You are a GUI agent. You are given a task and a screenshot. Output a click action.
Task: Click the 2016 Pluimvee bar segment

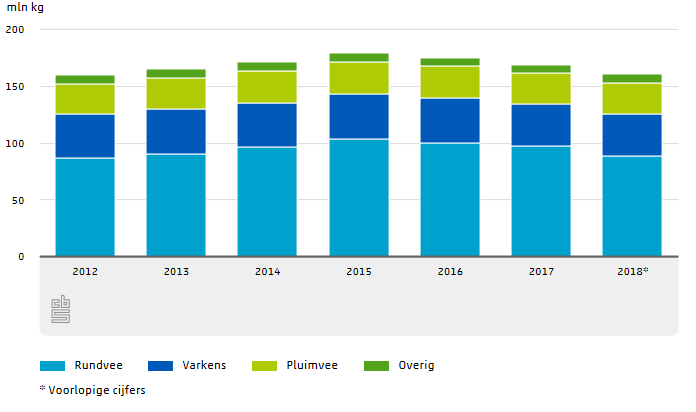point(449,82)
